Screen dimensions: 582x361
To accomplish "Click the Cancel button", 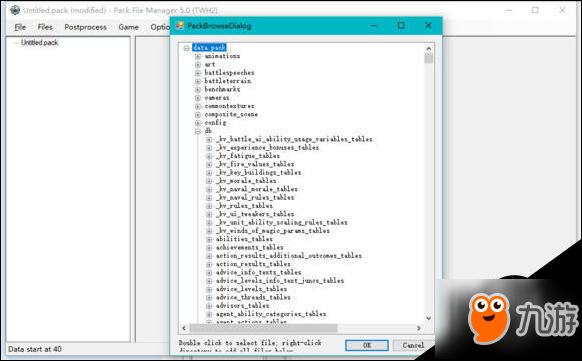I will [413, 345].
